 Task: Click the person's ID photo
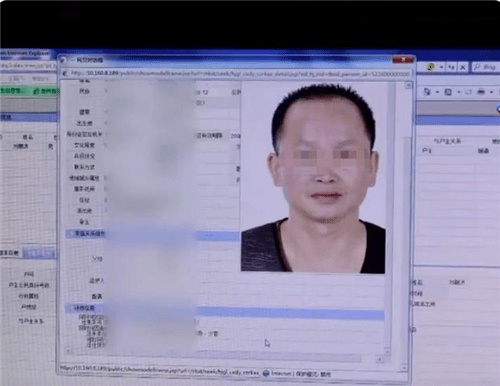point(313,177)
